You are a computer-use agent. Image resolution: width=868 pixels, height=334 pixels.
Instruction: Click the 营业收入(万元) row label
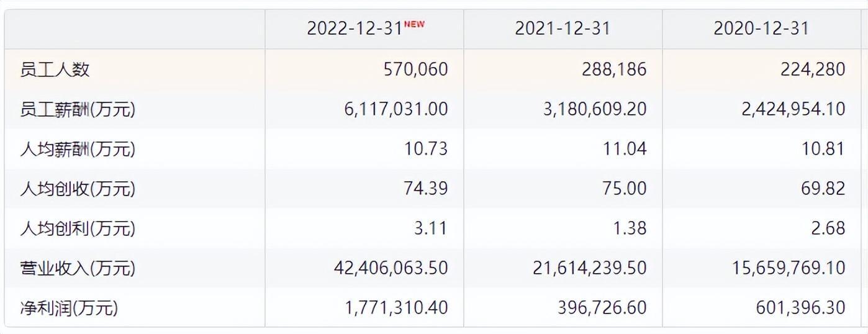click(78, 268)
